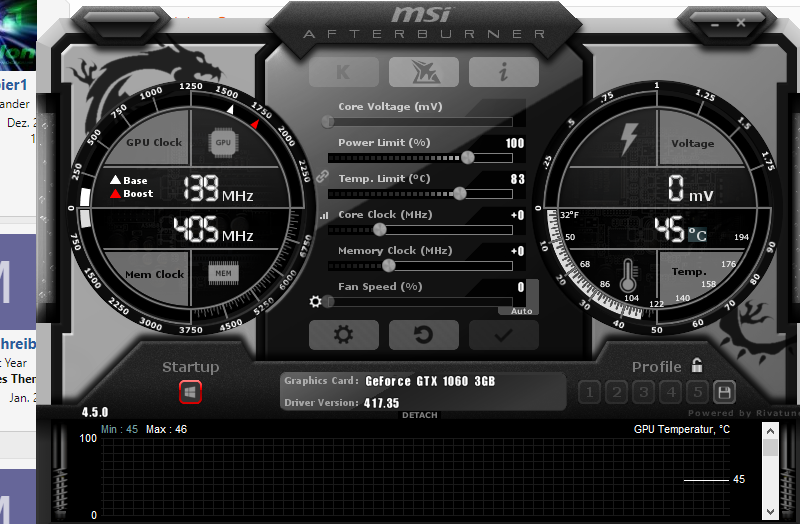Screen dimensions: 800x524
Task: Toggle the power and temp link icon
Action: pos(322,177)
